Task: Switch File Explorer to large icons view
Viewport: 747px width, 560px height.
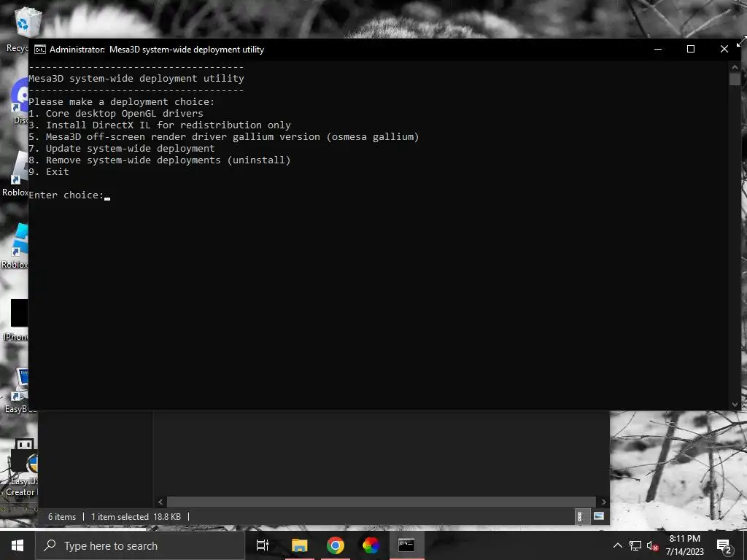Action: [x=599, y=516]
